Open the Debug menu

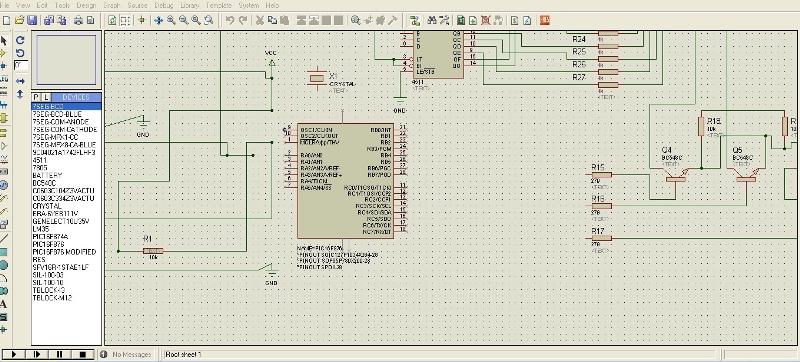[164, 5]
